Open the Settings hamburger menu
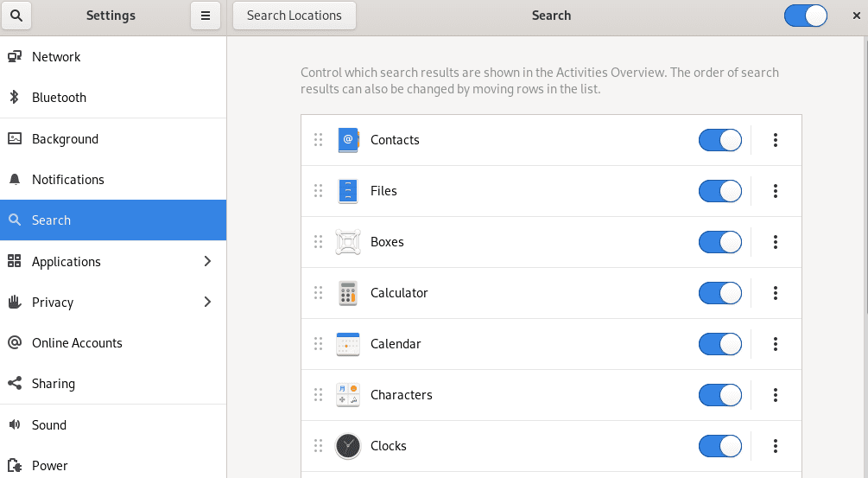Image resolution: width=868 pixels, height=478 pixels. click(x=206, y=16)
